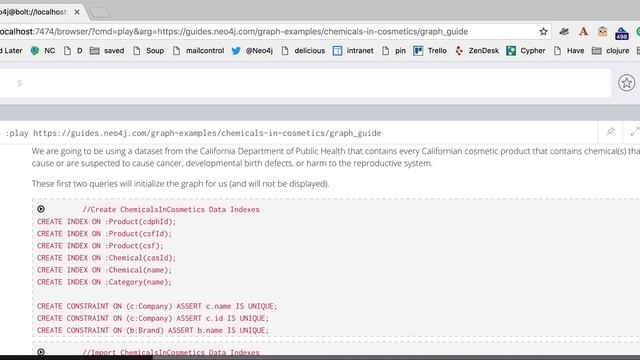Click the line CREATE INDEX ON :Product(cdphId);

[x=107, y=222]
